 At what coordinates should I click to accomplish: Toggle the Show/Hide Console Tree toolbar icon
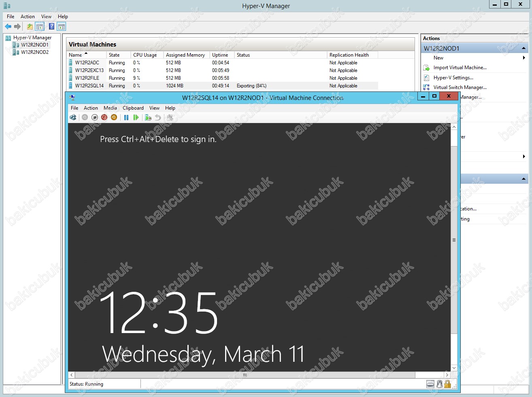click(40, 27)
